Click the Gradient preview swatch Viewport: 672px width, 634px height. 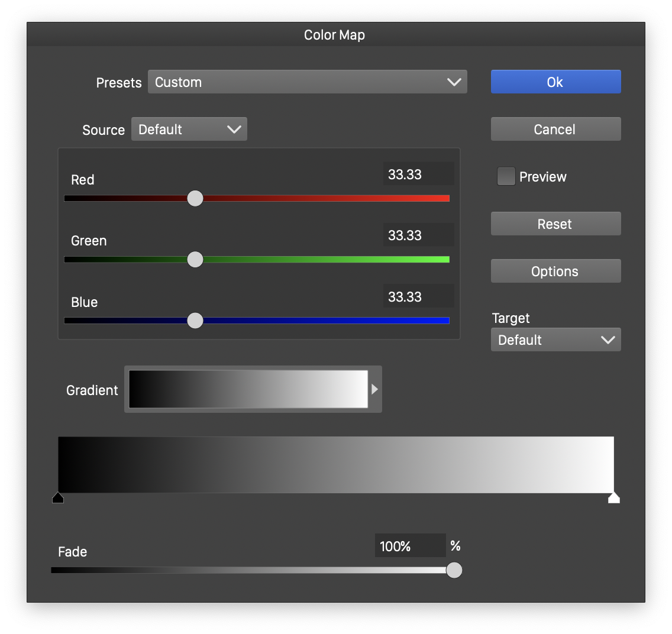click(248, 389)
